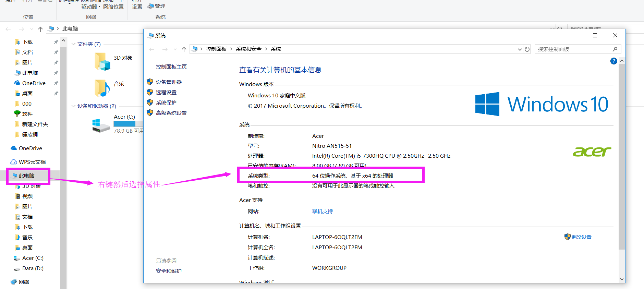Select 软件 folder with tree icon

click(x=27, y=114)
